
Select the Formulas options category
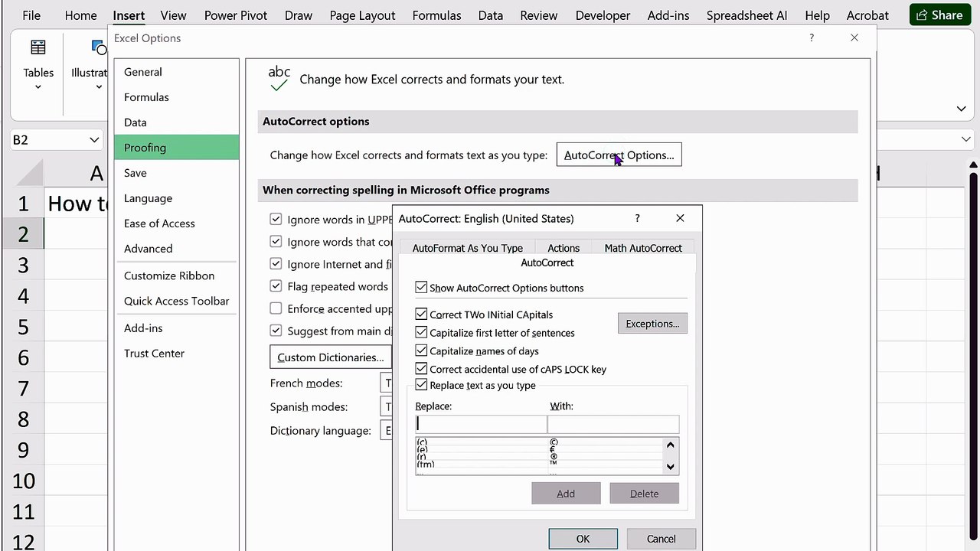177,97
